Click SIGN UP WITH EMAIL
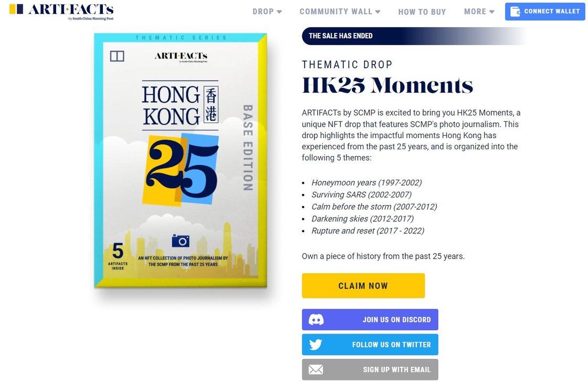Screen dimensions: 588x382 370,369
